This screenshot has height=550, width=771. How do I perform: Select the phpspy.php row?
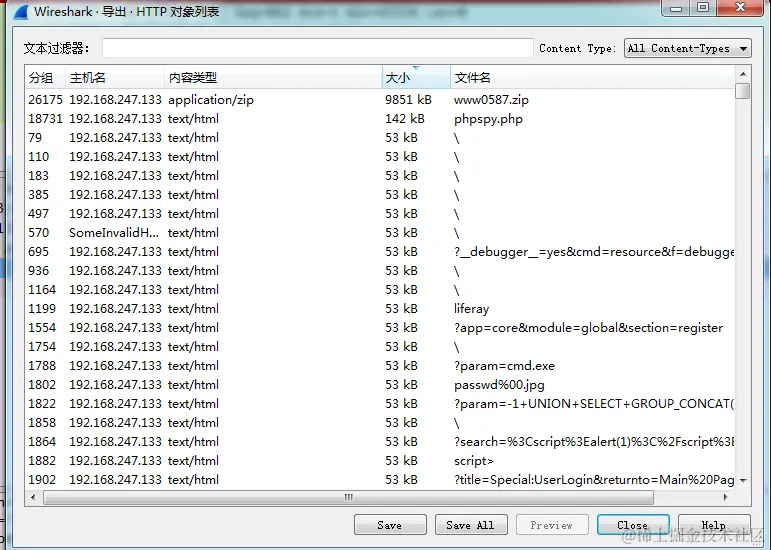(380, 119)
